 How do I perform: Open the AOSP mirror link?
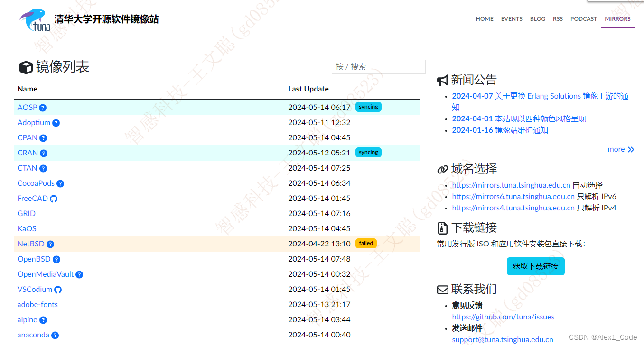tap(27, 108)
